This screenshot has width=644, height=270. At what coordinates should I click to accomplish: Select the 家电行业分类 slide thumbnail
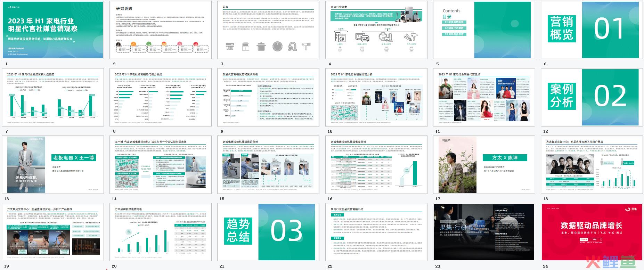(x=376, y=30)
